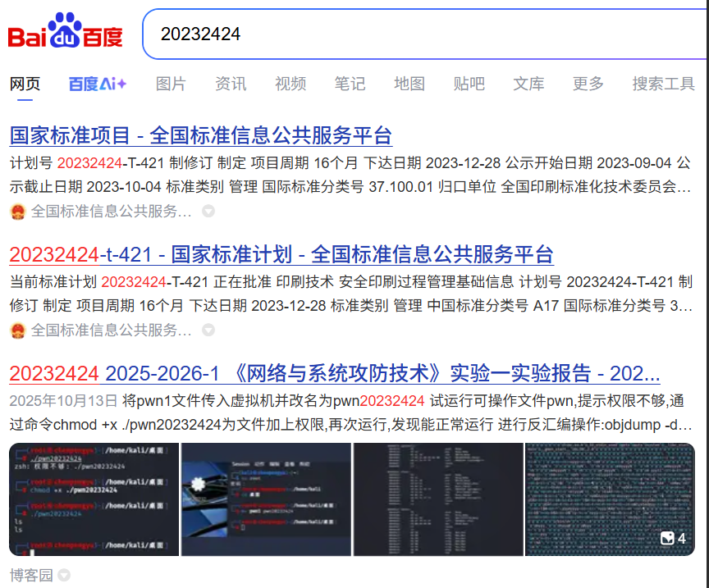The height and width of the screenshot is (588, 709).
Task: Switch to the 资讯 tab
Action: tap(231, 84)
